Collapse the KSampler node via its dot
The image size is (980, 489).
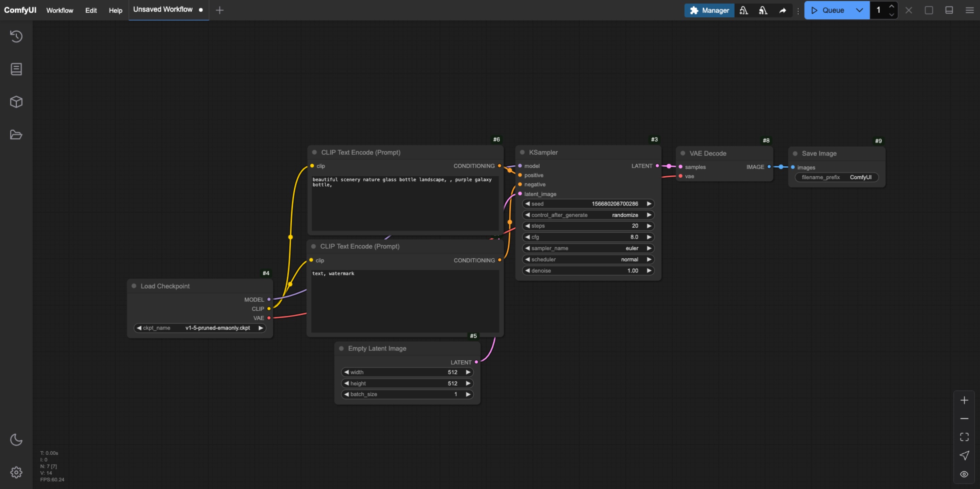point(522,152)
